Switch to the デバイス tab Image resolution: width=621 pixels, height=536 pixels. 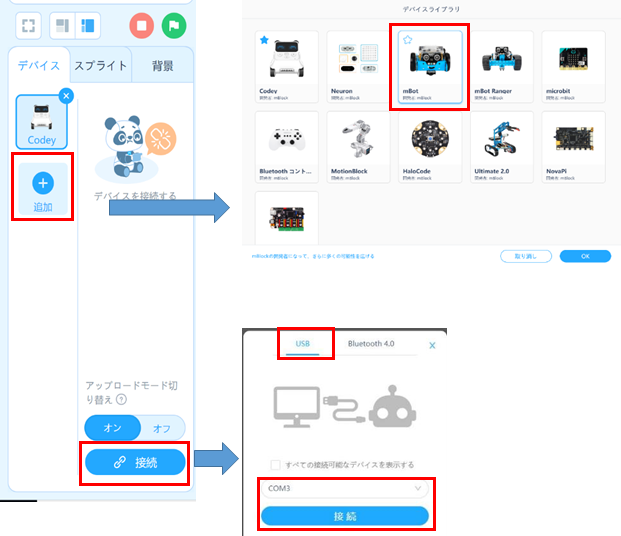(39, 65)
